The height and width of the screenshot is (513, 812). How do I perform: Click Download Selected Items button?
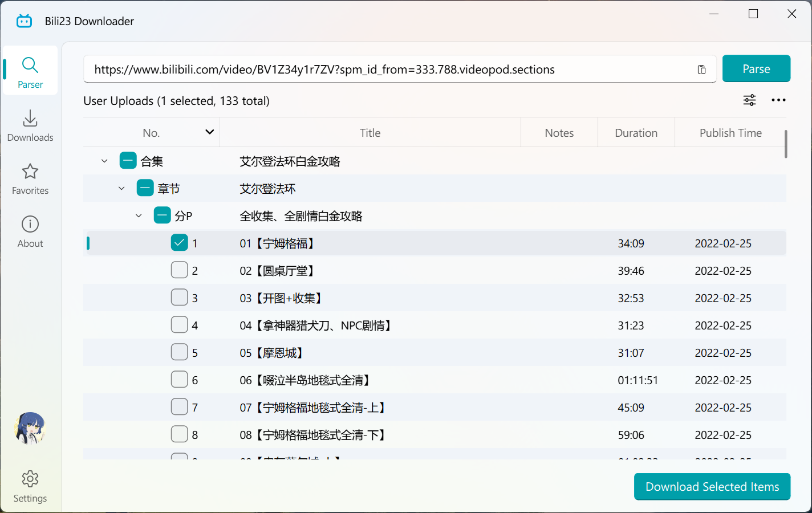712,487
